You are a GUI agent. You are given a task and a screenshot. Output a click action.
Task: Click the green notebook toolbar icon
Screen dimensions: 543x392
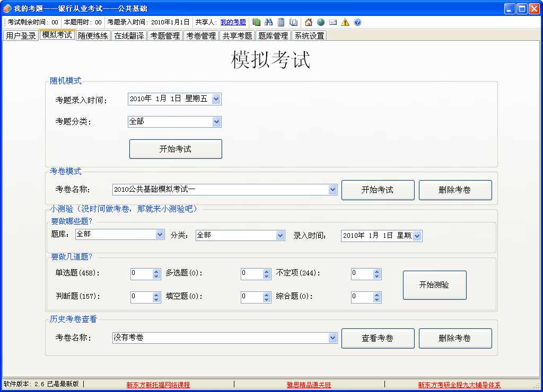pos(256,22)
